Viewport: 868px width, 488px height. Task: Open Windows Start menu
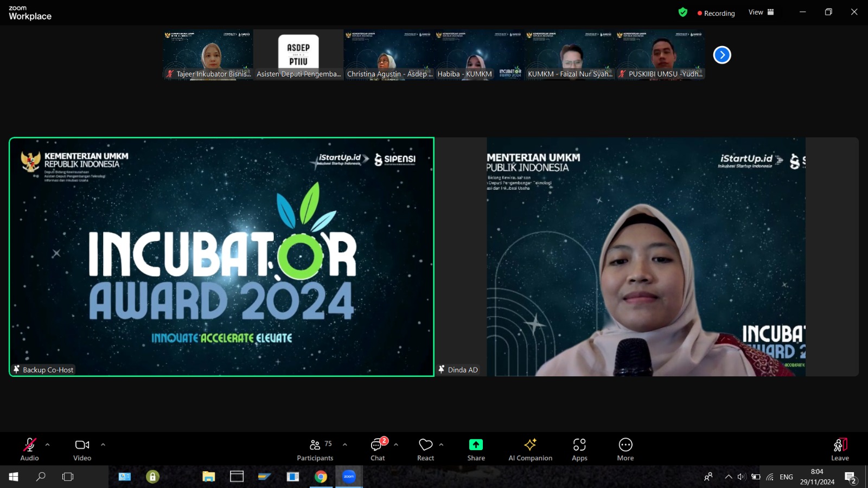(14, 477)
